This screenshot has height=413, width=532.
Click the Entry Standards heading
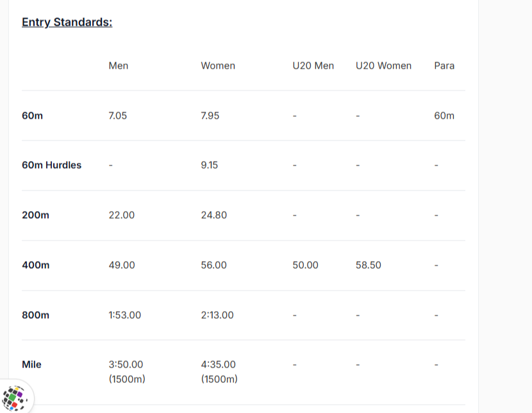[67, 22]
